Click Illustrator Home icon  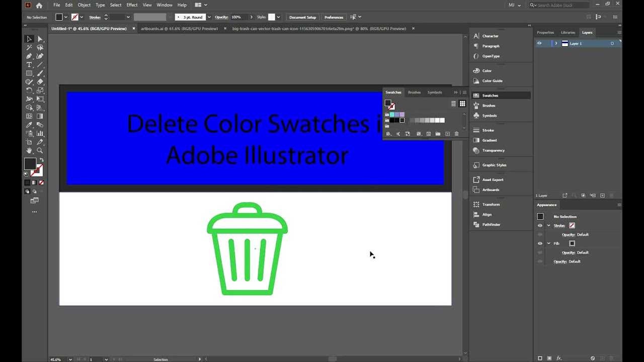pos(39,5)
